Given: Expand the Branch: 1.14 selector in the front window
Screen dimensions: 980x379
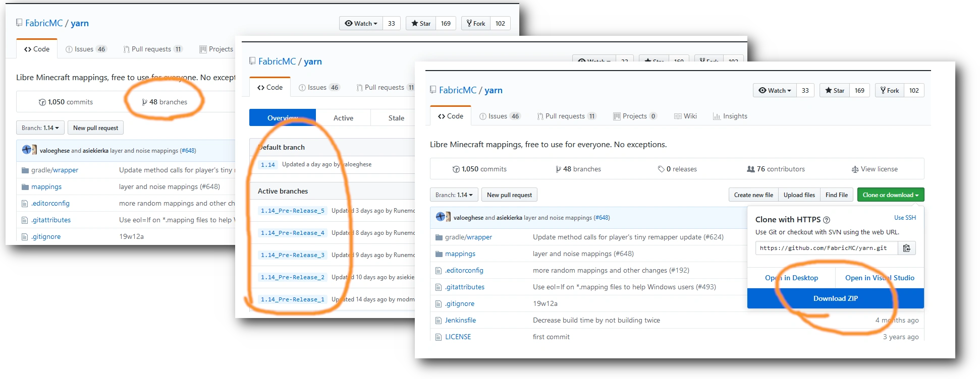Looking at the screenshot, I should tap(454, 195).
